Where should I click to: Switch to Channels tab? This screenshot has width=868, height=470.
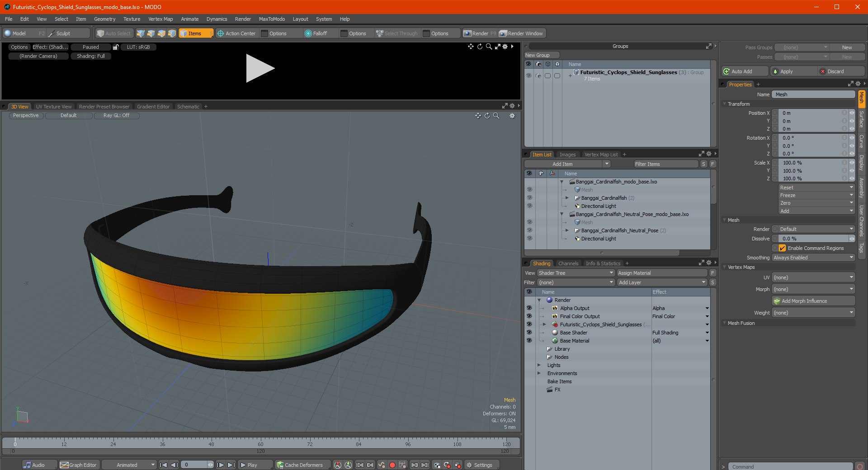[x=568, y=263]
